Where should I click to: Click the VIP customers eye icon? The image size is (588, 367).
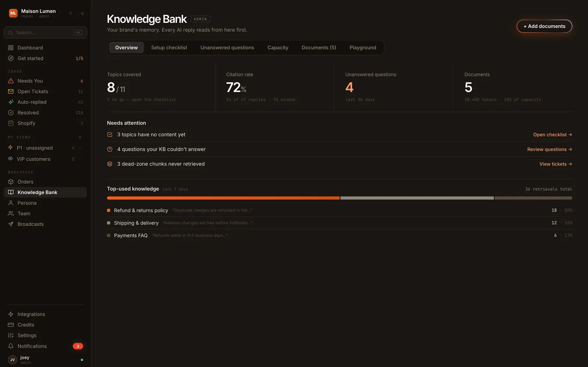[10, 159]
